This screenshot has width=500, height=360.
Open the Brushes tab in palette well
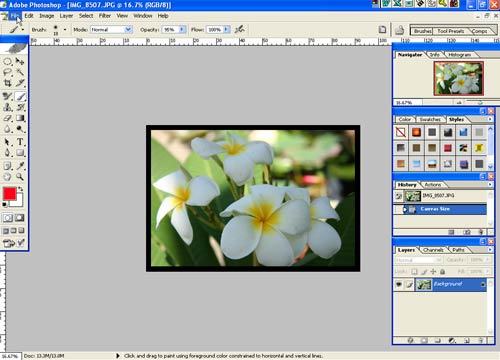coord(422,31)
